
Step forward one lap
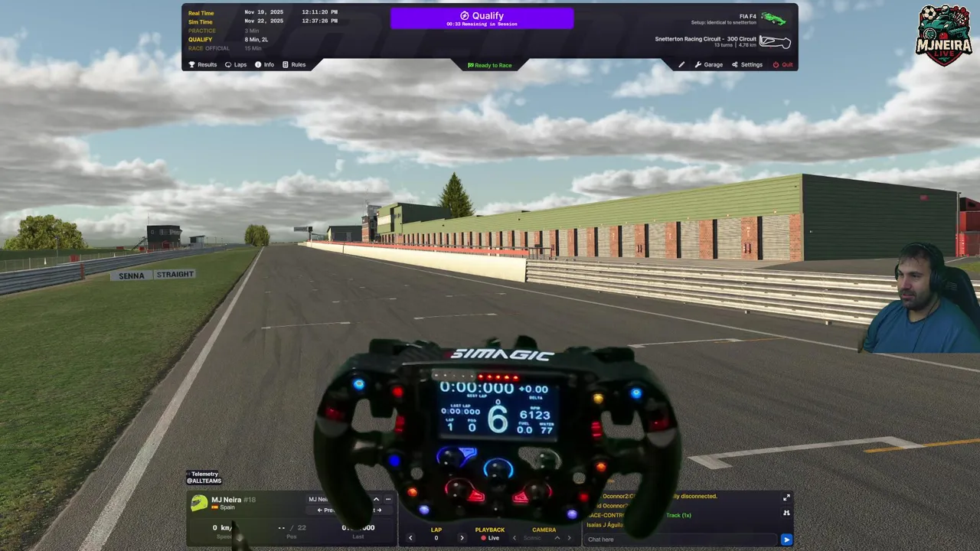click(462, 538)
